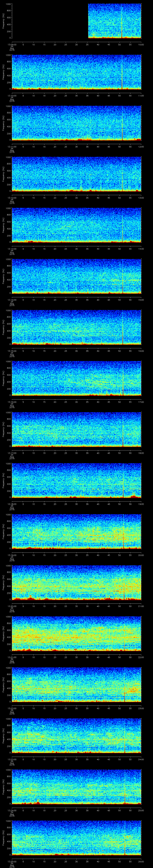The height and width of the screenshot is (868, 153).
Task: Click the '16:00' axis end label
Action: click(x=141, y=351)
